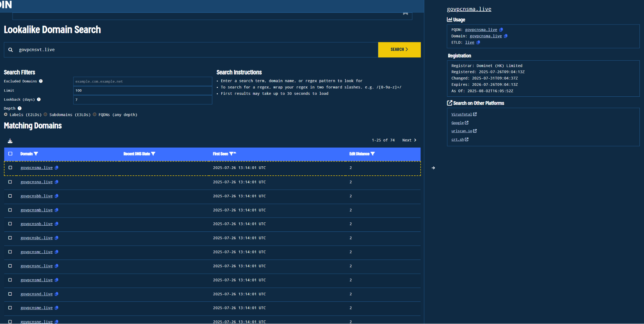Screen dimensions: 644x324
Task: Open govpcnsma.live heading link in details panel
Action: 469,9
